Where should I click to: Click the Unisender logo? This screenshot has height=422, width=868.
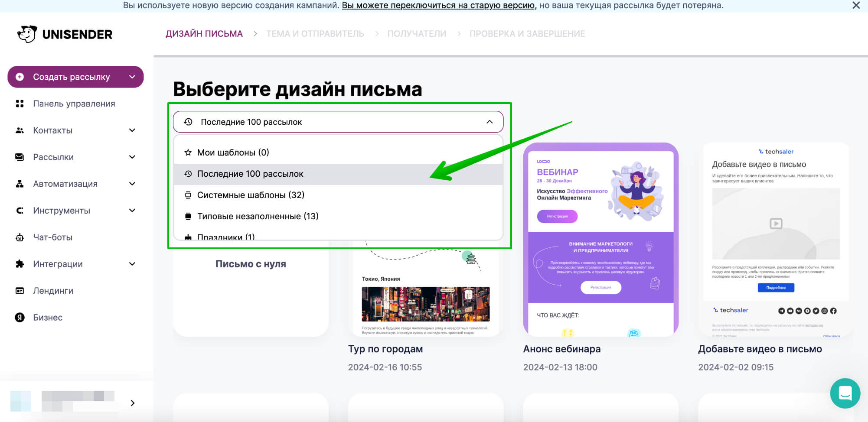click(64, 34)
